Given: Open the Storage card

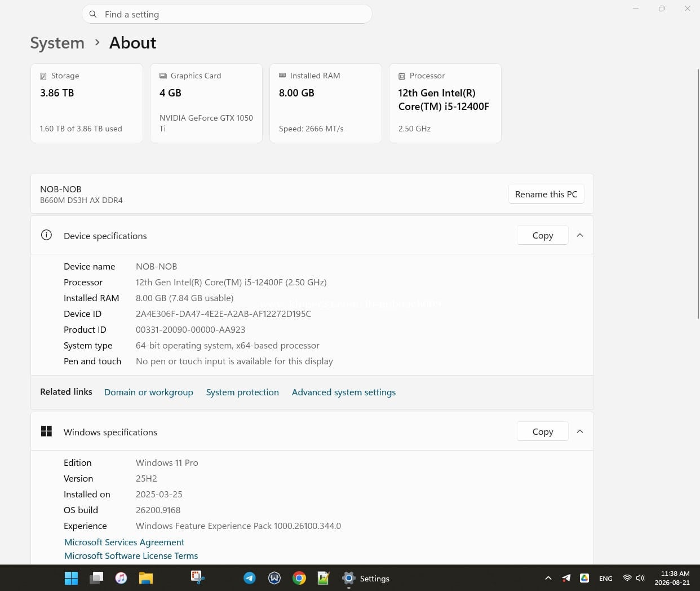Looking at the screenshot, I should pos(87,103).
